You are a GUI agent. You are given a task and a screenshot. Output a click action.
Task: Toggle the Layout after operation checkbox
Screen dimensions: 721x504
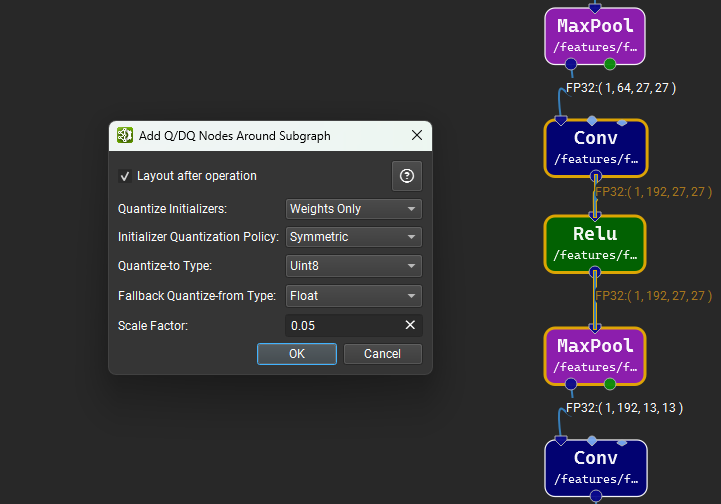[125, 176]
